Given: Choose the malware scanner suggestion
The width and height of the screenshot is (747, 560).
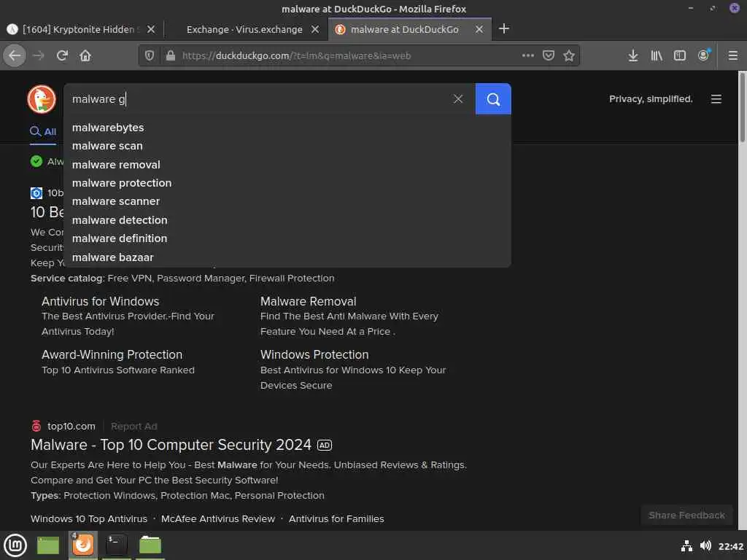Looking at the screenshot, I should 287,201.
